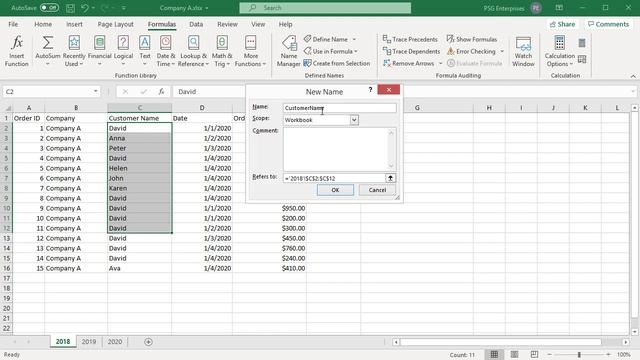Click Cancel in New Name dialog
The image size is (640, 360).
click(x=377, y=190)
